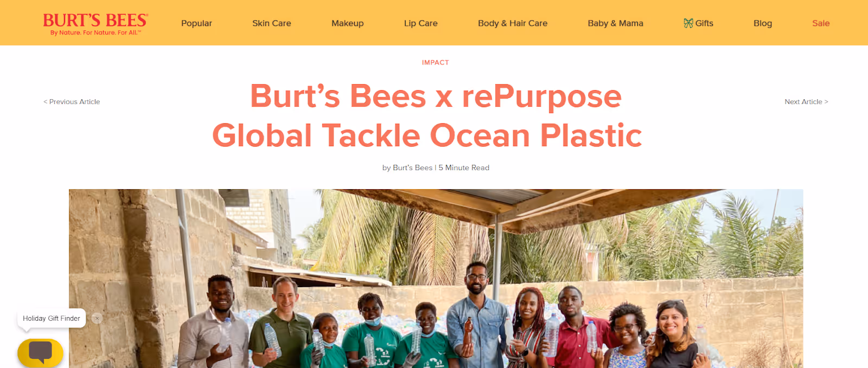
Task: Open the Popular menu
Action: [196, 23]
